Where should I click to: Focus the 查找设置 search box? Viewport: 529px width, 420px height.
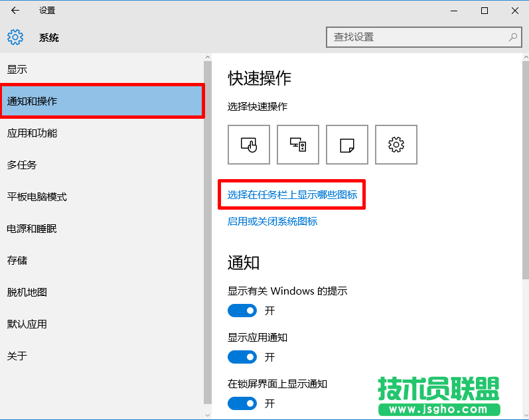[424, 37]
